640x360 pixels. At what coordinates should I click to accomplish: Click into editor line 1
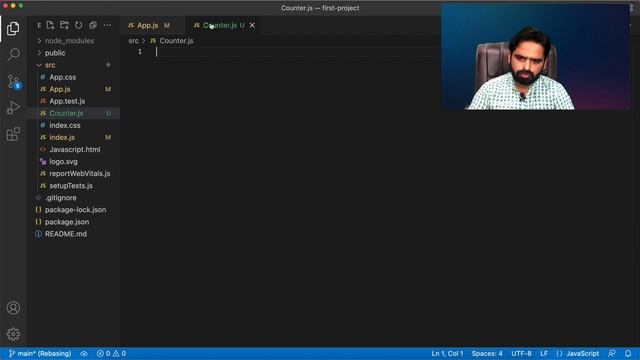298,52
